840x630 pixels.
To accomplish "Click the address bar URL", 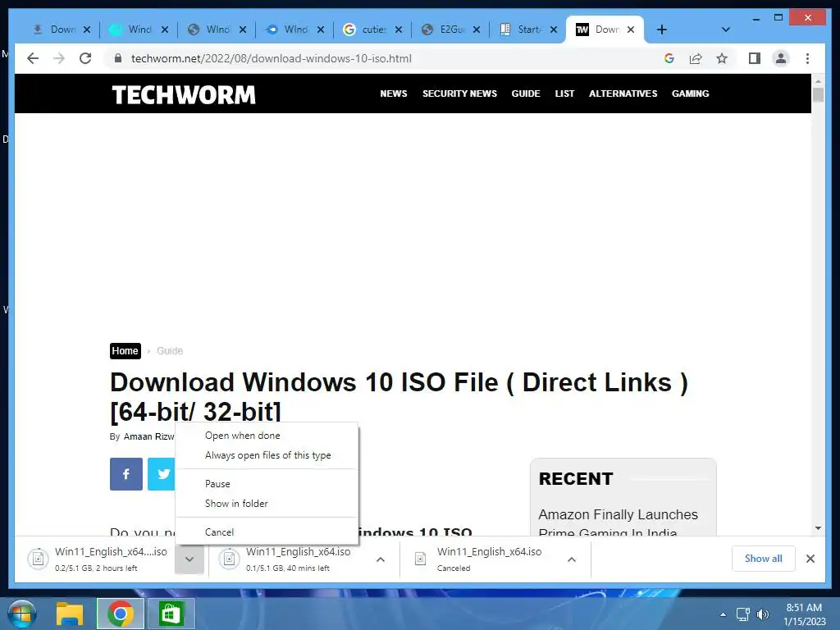I will [271, 58].
